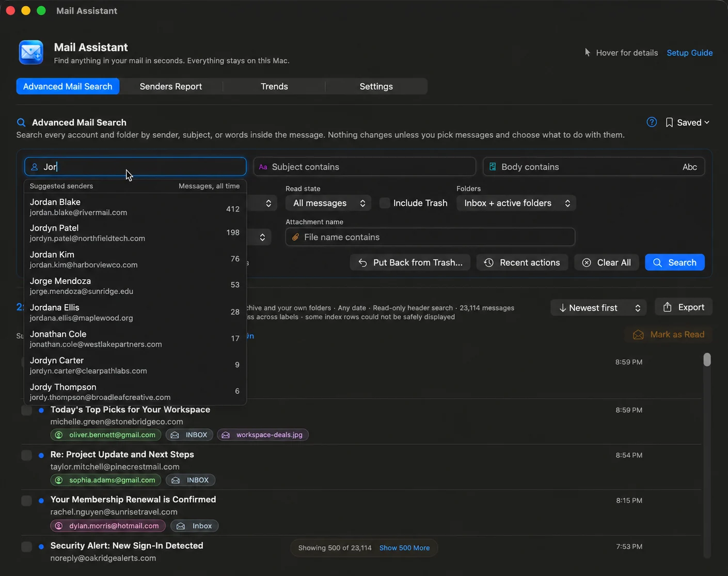Change the Newest first sort order
This screenshot has width=728, height=576.
[x=599, y=308]
